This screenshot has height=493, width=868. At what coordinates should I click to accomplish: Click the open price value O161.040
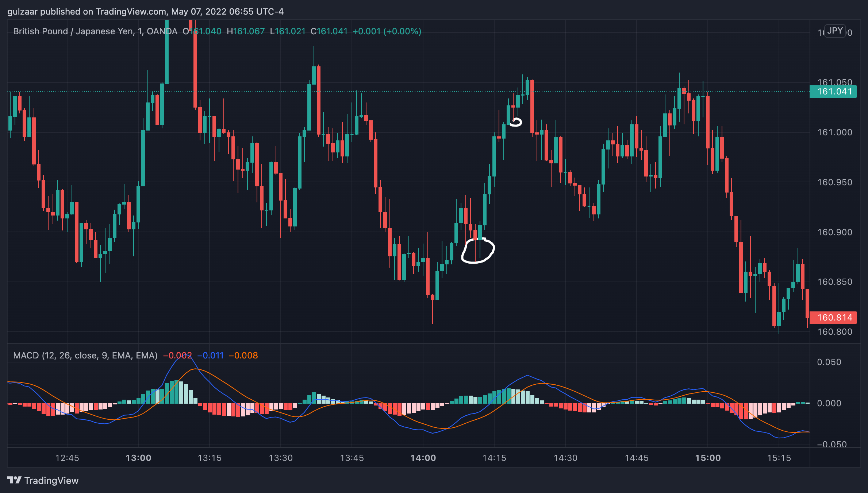(202, 31)
